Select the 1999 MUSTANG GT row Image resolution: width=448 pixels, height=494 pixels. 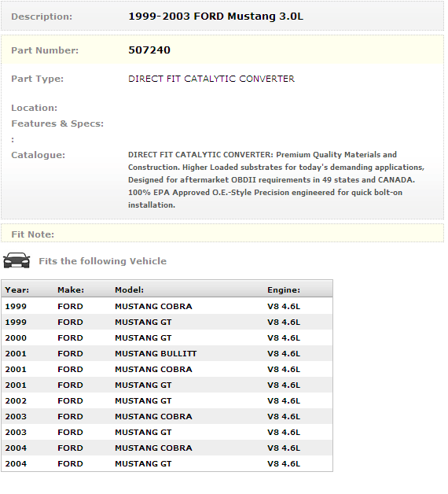coord(167,322)
